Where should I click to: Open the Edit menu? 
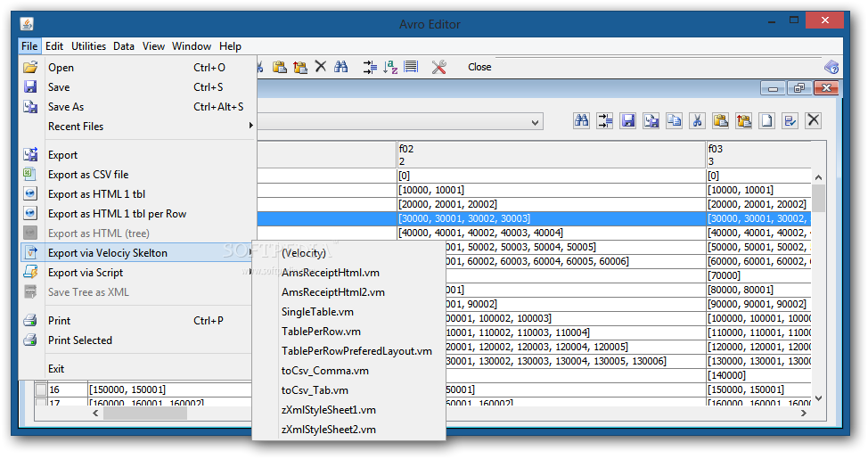click(x=54, y=46)
